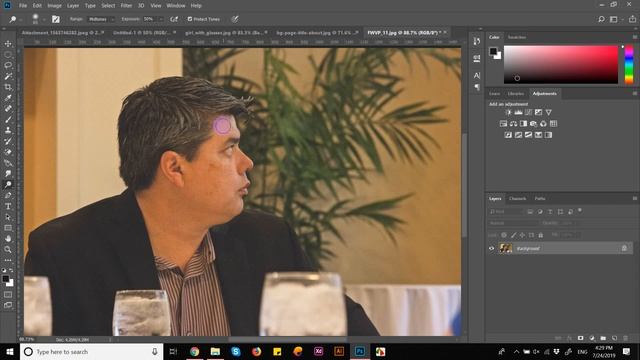Open the Image menu
Viewport: 640px width, 360px height.
(x=54, y=6)
